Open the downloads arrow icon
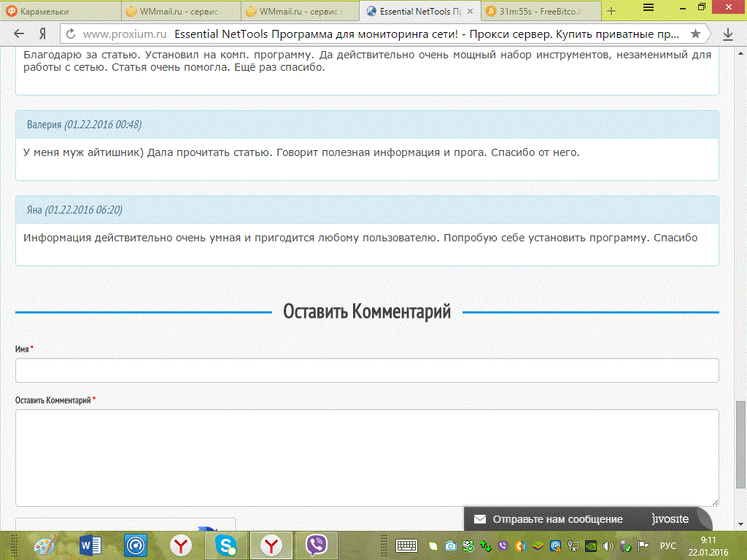The height and width of the screenshot is (560, 747). coord(727,34)
